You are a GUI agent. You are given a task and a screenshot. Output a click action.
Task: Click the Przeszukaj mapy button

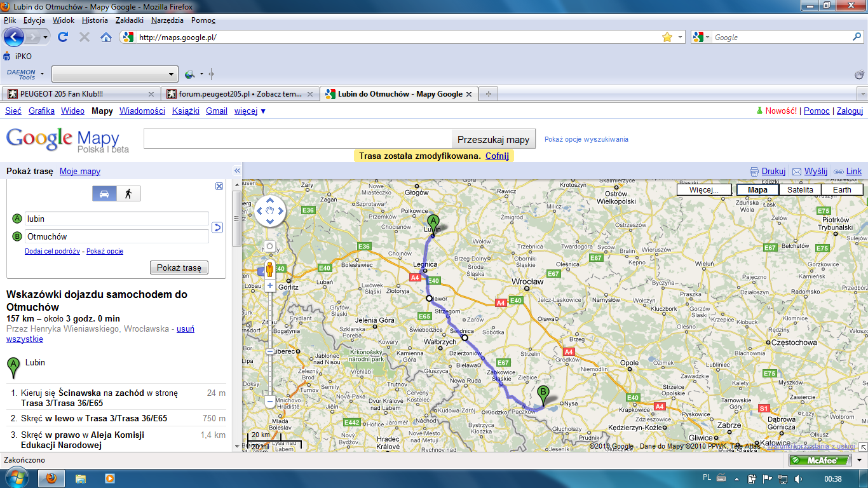pos(493,140)
